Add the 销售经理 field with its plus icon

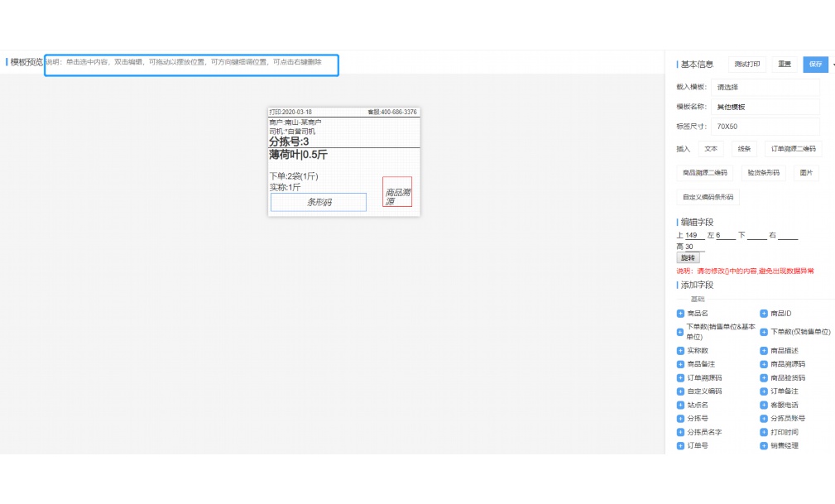pos(764,445)
